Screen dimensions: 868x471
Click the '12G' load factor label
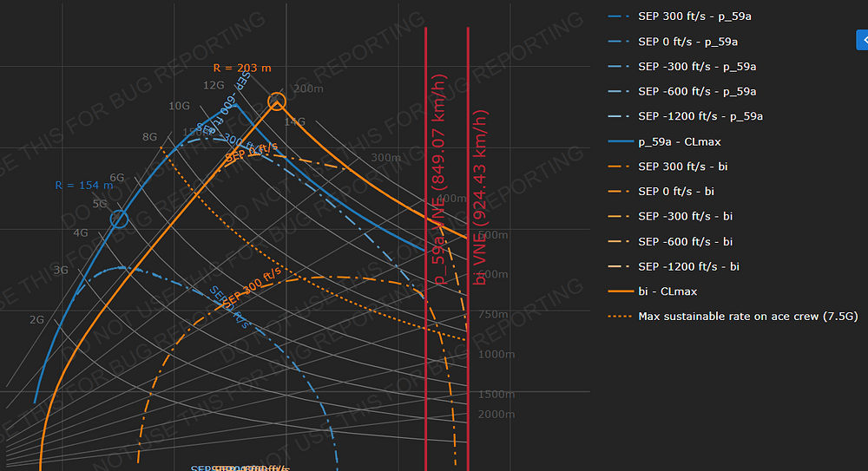214,85
